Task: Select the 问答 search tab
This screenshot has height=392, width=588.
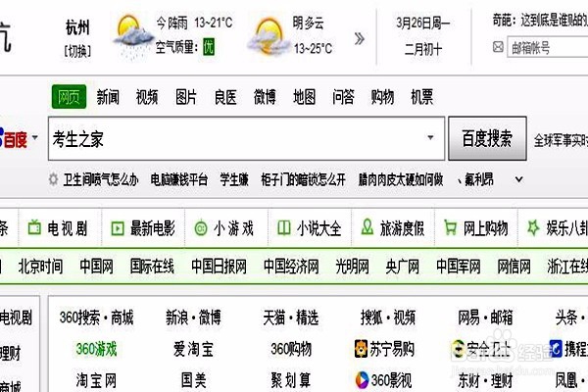Action: point(344,97)
